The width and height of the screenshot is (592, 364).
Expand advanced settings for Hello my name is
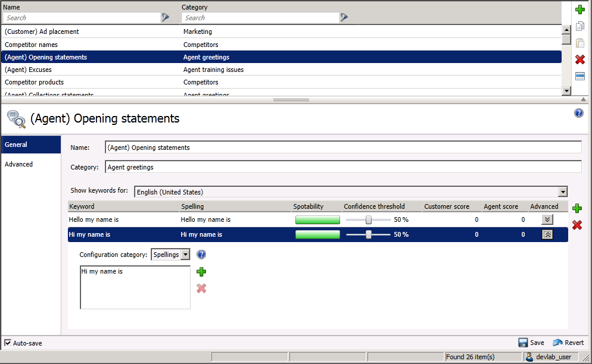547,219
